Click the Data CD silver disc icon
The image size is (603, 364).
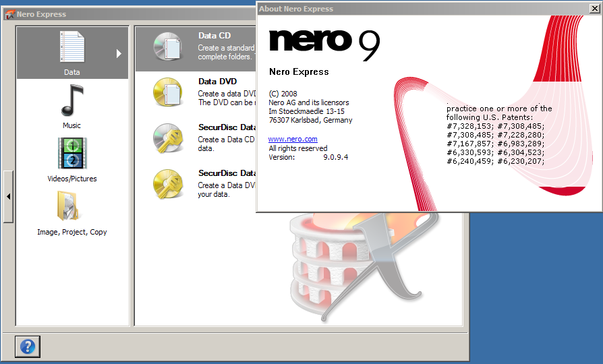pos(168,47)
